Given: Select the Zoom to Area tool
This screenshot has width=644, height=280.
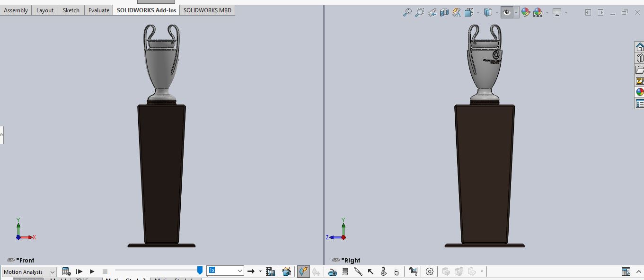Looking at the screenshot, I should (419, 12).
